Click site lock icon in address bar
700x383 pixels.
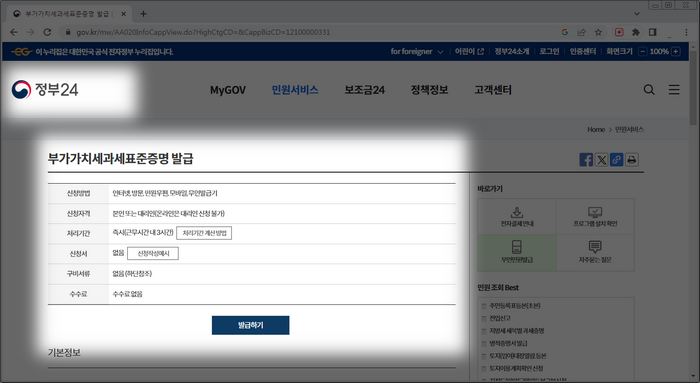(x=68, y=32)
